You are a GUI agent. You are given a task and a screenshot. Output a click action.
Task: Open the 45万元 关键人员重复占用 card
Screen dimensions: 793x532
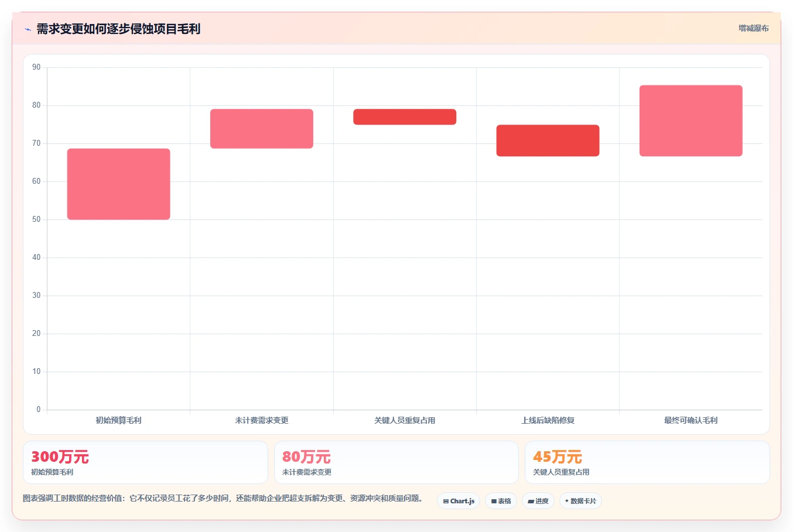[647, 462]
